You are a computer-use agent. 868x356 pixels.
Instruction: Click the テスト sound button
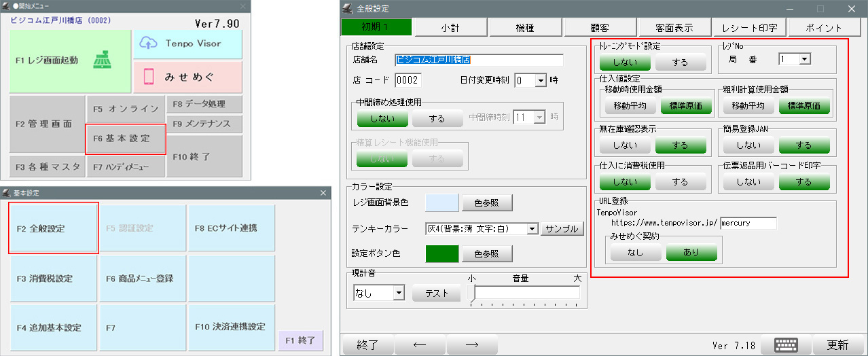436,293
